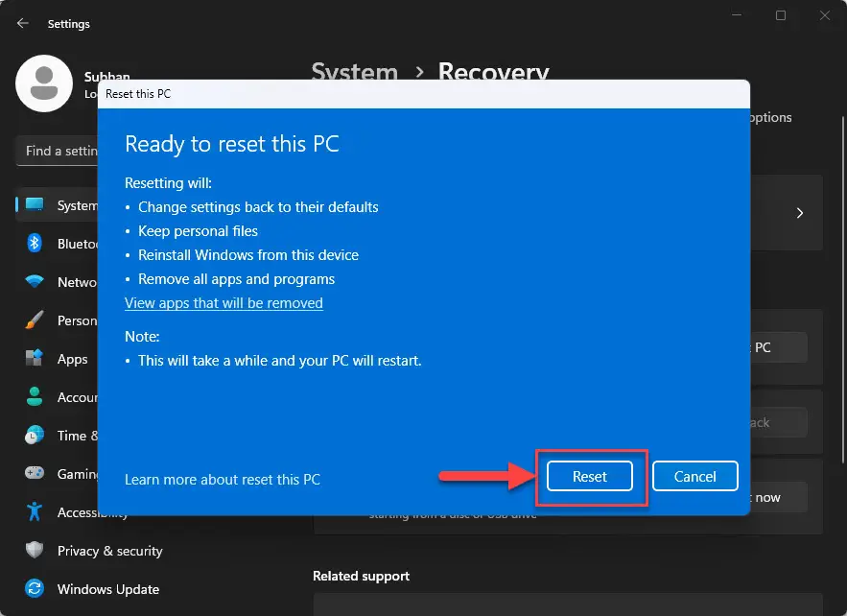The width and height of the screenshot is (847, 616).
Task: Click the Ready to reset this PC heading
Action: 232,144
